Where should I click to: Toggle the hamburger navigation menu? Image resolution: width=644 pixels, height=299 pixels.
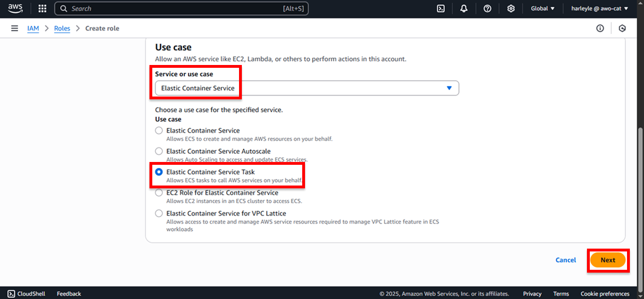click(15, 28)
